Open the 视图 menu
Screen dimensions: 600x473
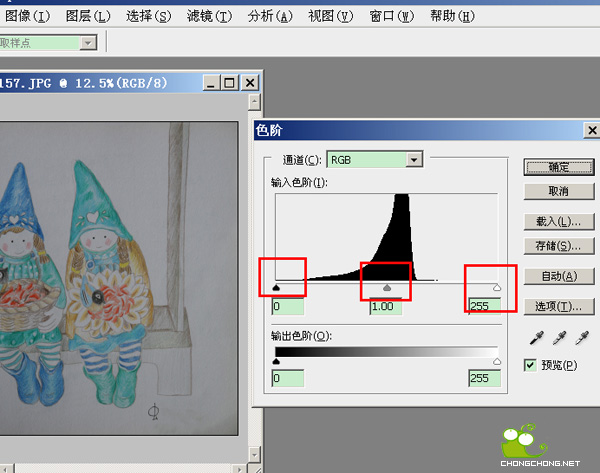331,16
